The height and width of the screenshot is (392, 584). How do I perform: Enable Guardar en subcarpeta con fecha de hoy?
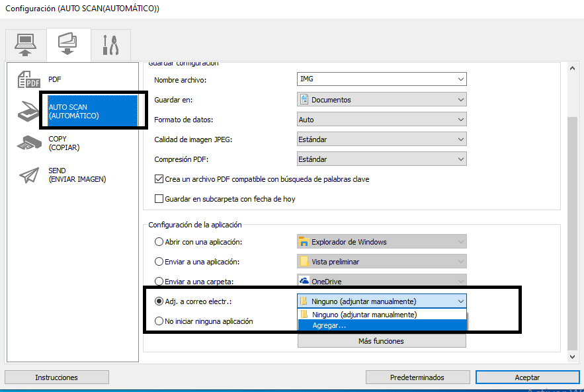click(x=159, y=199)
